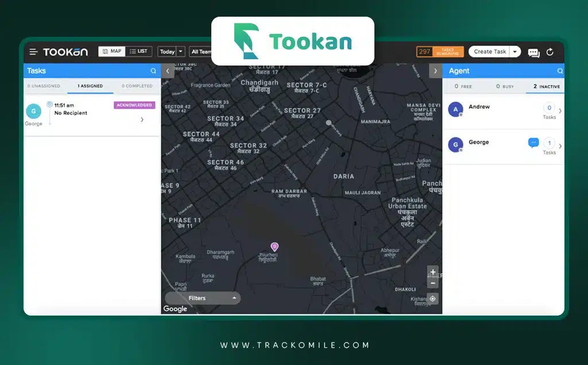Click the grey agent marker near Sector 27
Viewport: 588px width, 365px height.
pyautogui.click(x=328, y=123)
